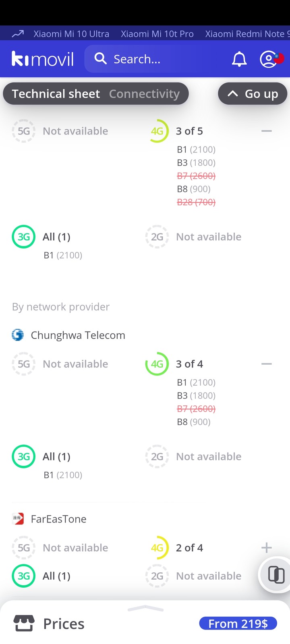Image resolution: width=290 pixels, height=644 pixels.
Task: Open Xiaomi Mi 10 Ultra trending link
Action: [x=71, y=34]
